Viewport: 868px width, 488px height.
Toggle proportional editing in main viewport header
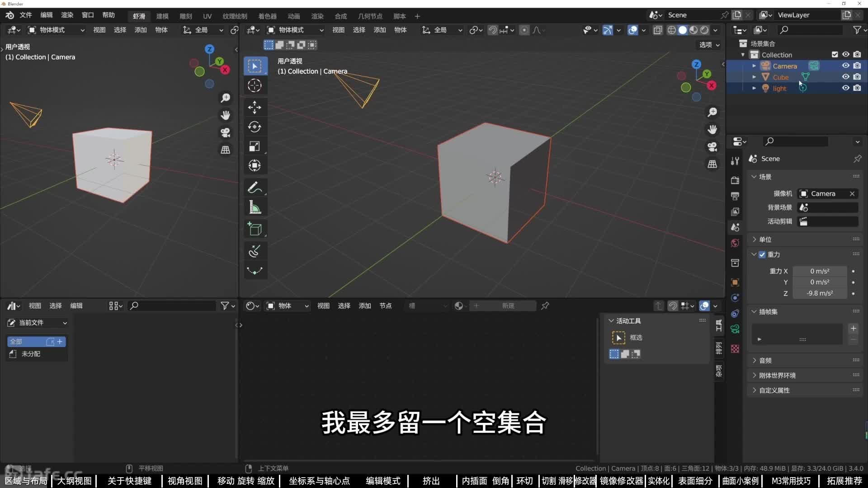pos(524,30)
